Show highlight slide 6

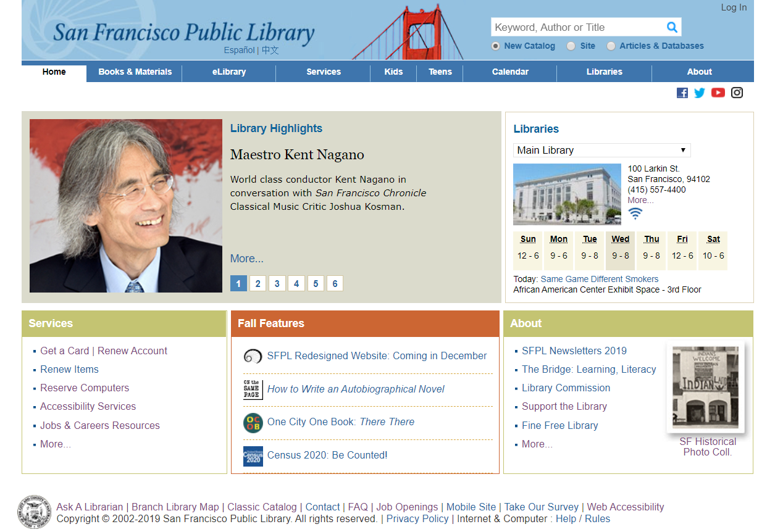click(335, 283)
